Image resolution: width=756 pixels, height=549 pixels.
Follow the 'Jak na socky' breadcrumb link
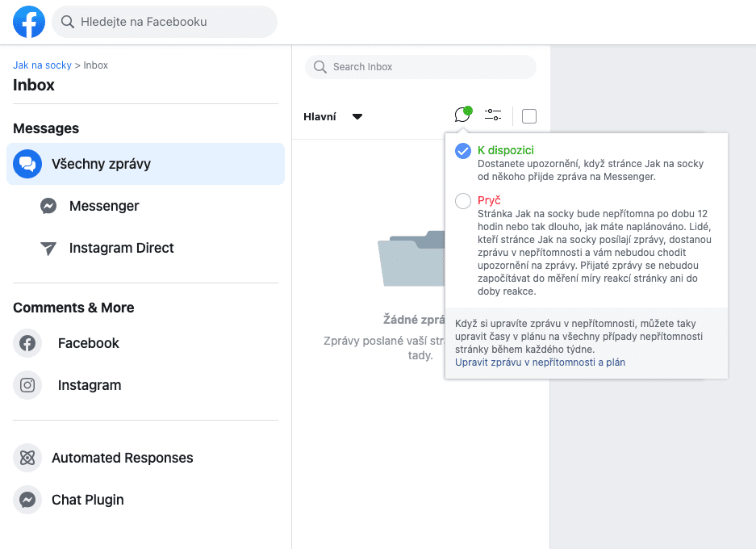coord(42,65)
